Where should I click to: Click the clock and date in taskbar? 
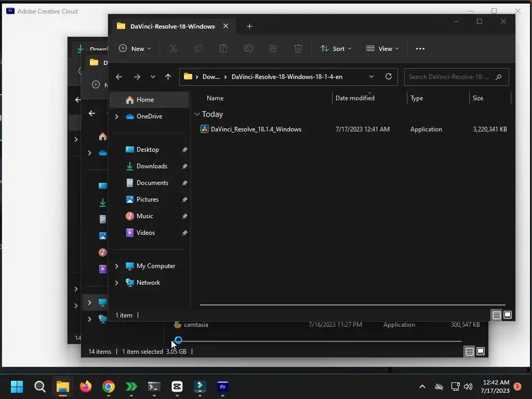point(495,387)
